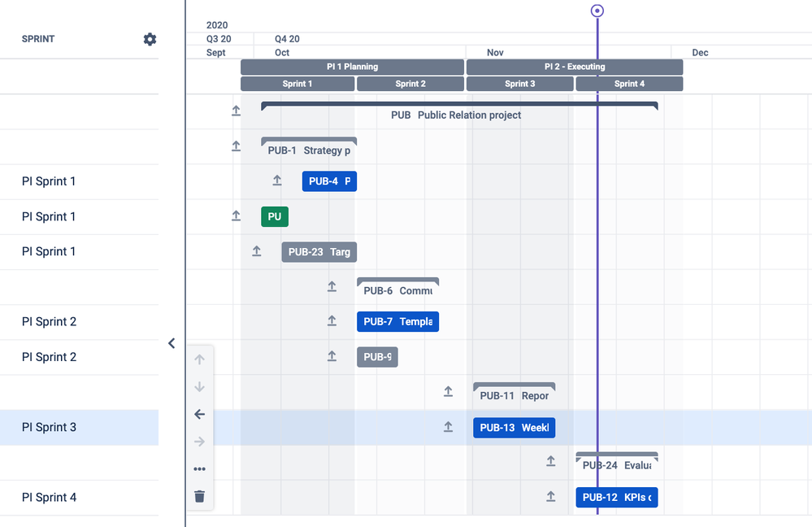Click the upload arrow beside PUB-7
812x527 pixels.
pyautogui.click(x=332, y=320)
